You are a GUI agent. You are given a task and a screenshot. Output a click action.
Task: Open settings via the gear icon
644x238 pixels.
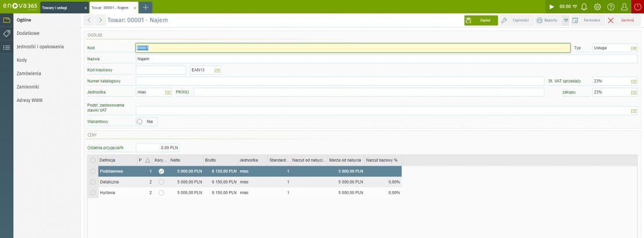tap(598, 6)
